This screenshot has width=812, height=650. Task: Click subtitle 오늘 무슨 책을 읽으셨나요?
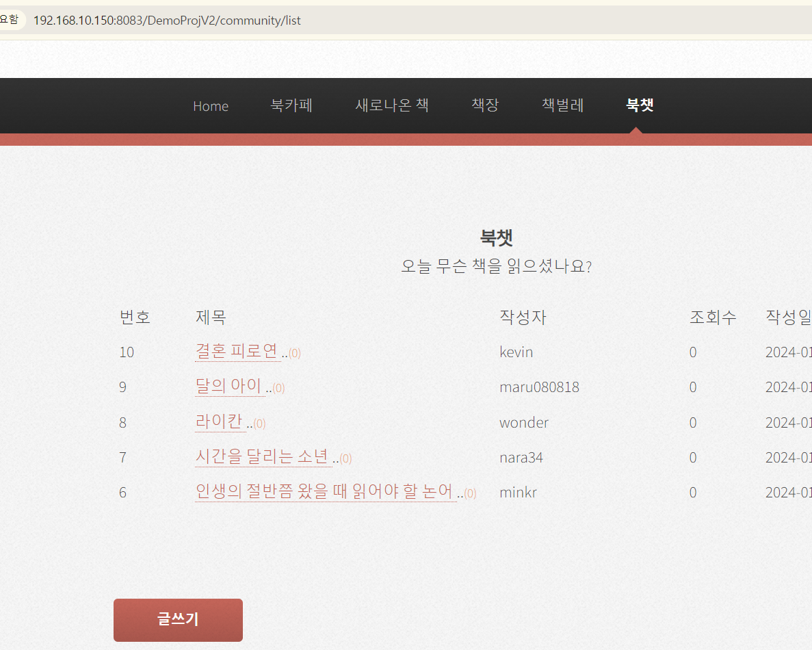497,266
